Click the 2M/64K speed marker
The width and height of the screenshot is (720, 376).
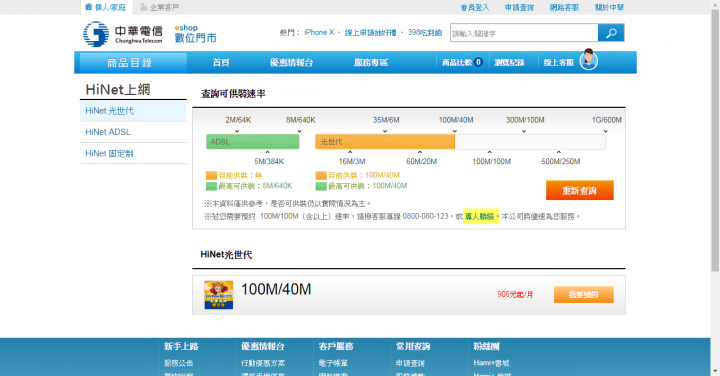click(238, 120)
